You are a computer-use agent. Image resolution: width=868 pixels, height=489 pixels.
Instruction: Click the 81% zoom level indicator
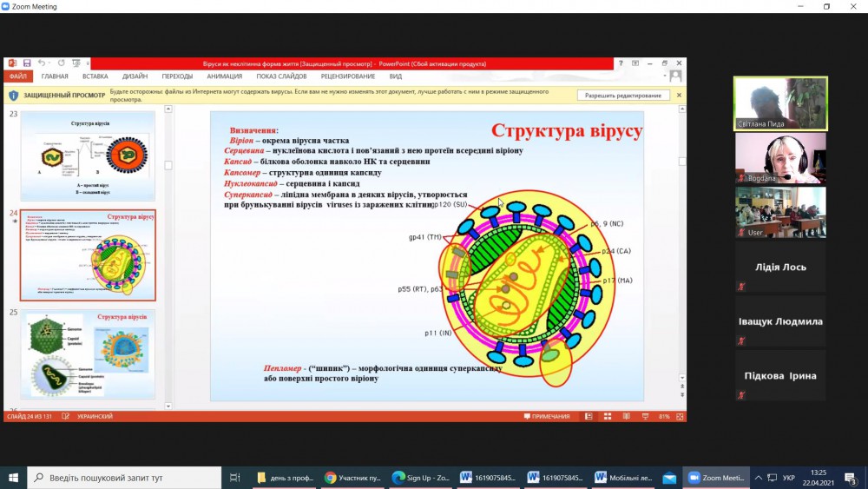click(x=664, y=417)
